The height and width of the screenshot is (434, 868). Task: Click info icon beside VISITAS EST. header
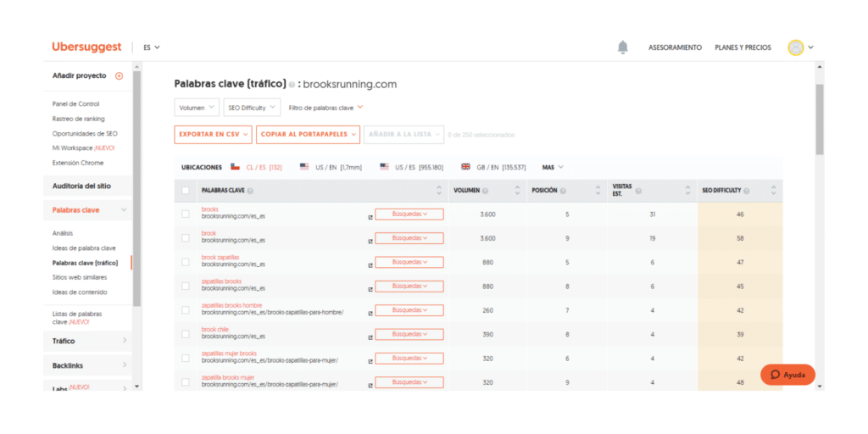(x=638, y=191)
